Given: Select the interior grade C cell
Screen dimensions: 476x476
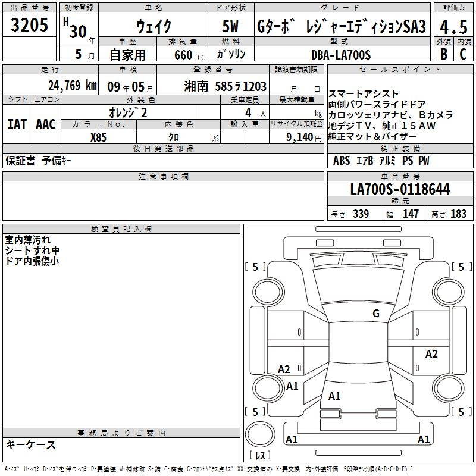Looking at the screenshot, I should coord(463,54).
